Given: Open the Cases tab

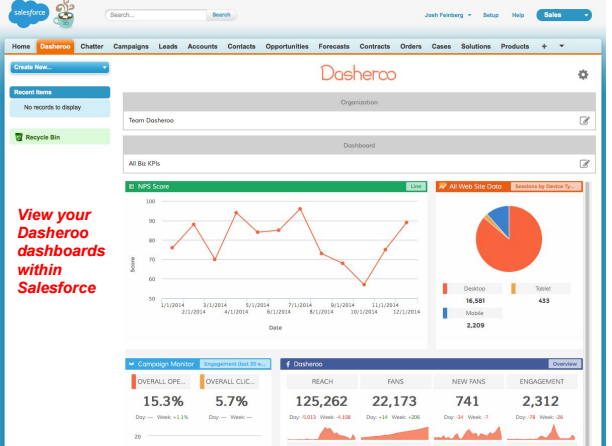Looking at the screenshot, I should click(441, 46).
